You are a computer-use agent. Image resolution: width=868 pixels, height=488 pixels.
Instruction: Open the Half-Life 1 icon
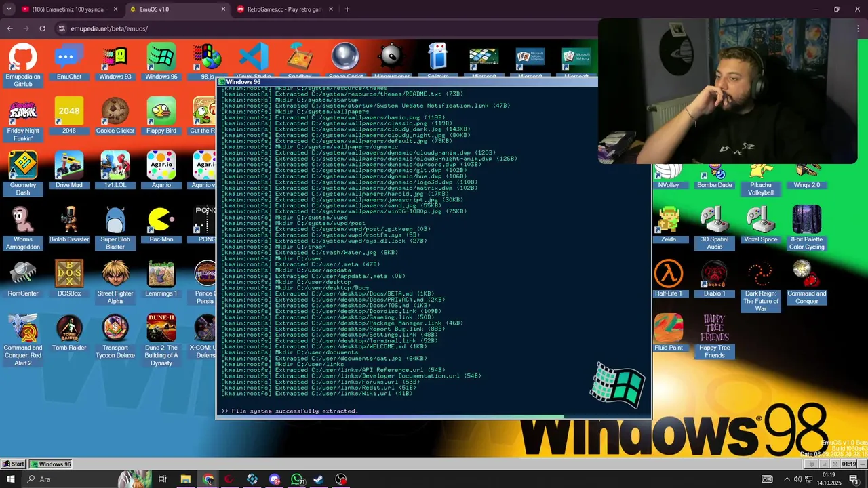click(x=669, y=279)
